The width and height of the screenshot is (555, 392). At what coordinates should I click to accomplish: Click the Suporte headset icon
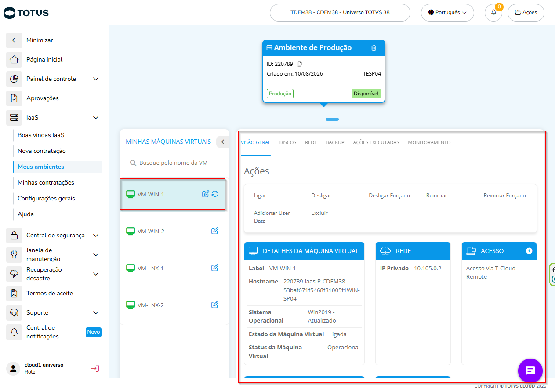pos(14,312)
